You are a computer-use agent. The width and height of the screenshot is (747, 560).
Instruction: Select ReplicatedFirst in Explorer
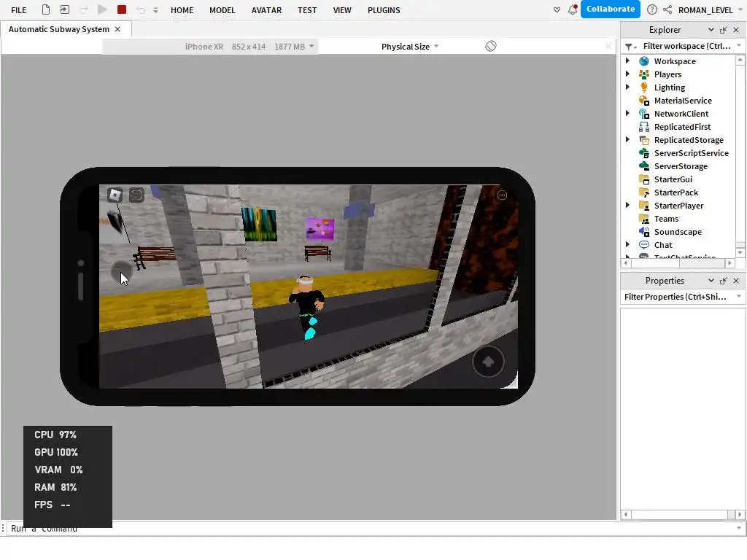(682, 127)
